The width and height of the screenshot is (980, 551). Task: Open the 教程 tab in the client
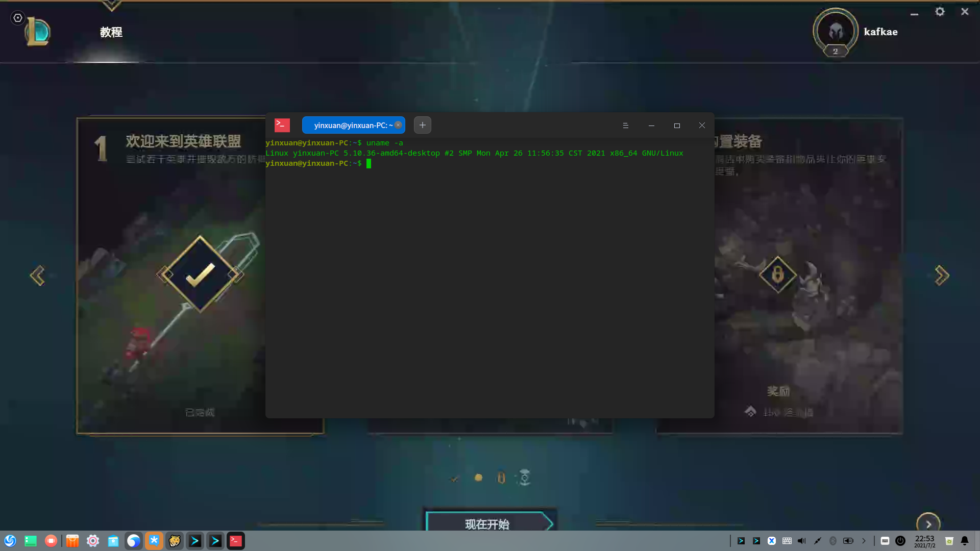tap(111, 32)
